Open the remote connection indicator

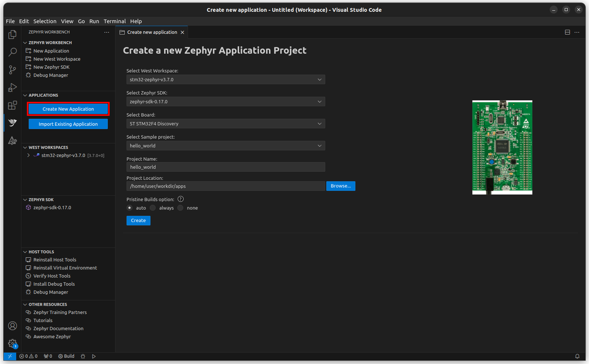pos(10,356)
